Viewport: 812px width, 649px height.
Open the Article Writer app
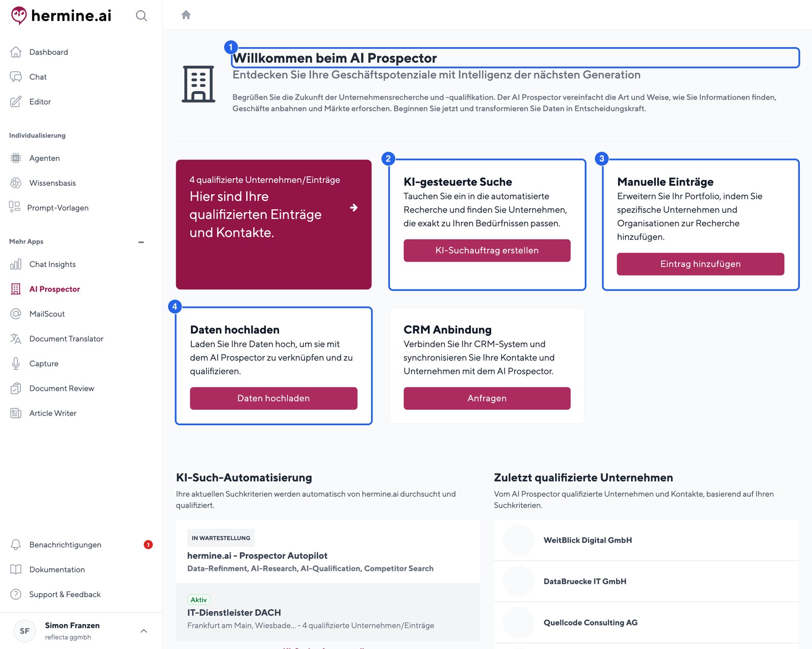click(x=53, y=413)
